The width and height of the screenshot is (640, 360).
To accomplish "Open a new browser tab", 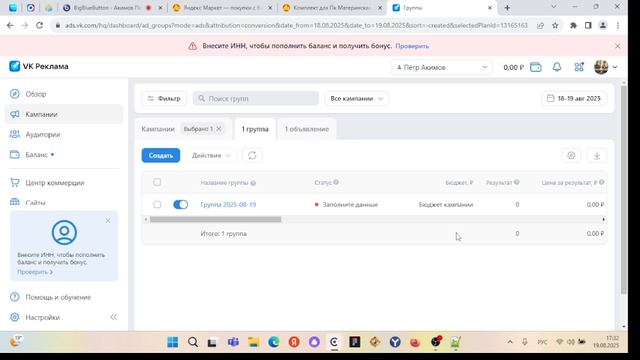I will pos(507,8).
